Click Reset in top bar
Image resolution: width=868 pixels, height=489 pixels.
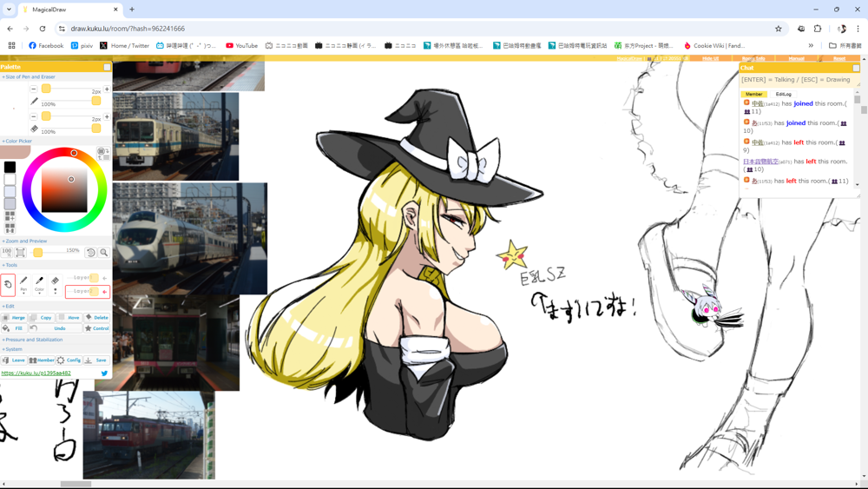pos(839,58)
